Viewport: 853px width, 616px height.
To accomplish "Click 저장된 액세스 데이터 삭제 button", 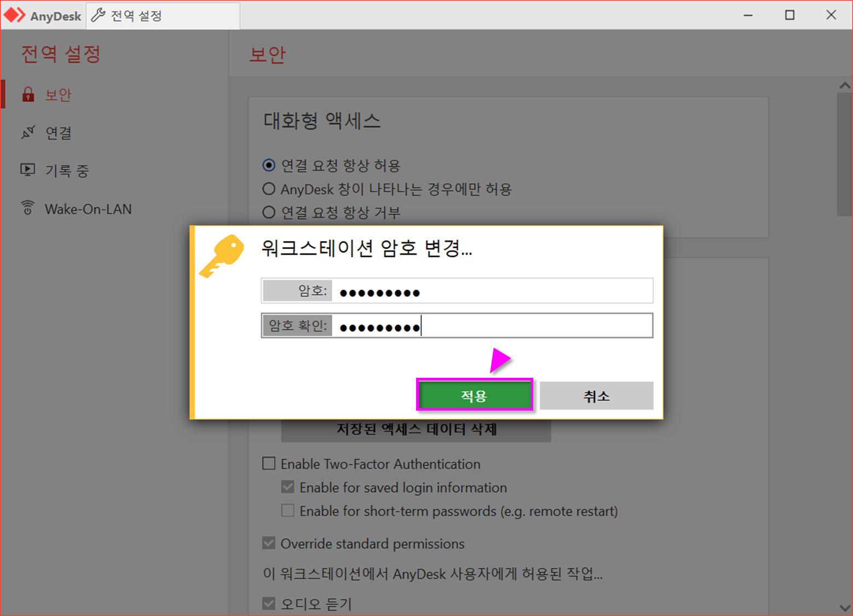I will [x=416, y=430].
